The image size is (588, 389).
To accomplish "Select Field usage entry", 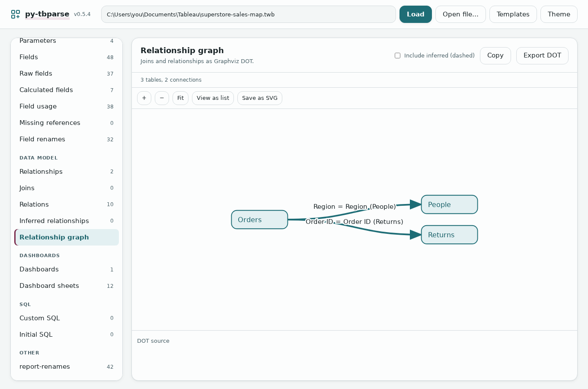I will 67,106.
